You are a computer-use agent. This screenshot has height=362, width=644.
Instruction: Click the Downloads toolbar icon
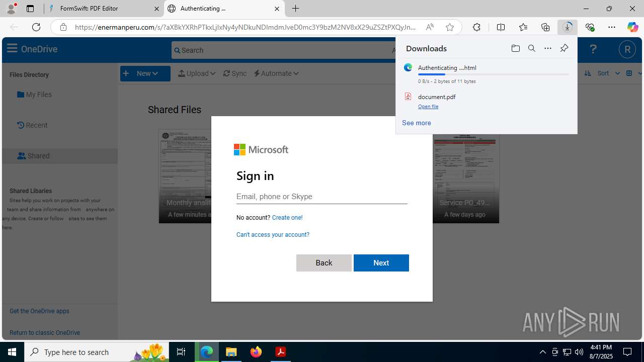[568, 27]
